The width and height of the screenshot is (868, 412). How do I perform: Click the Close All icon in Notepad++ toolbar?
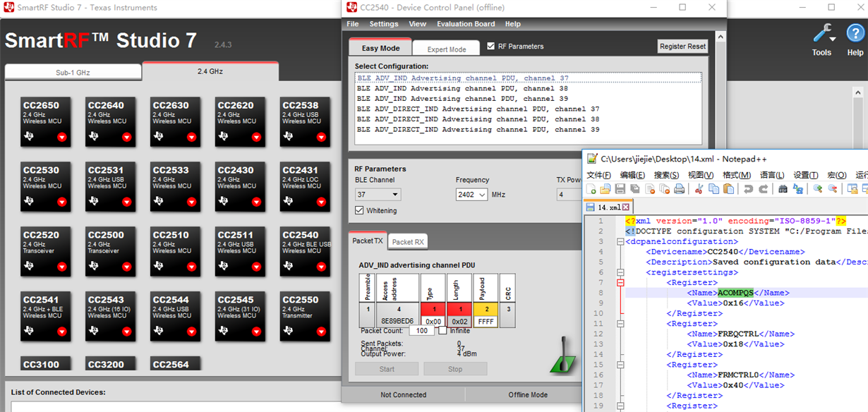[664, 189]
